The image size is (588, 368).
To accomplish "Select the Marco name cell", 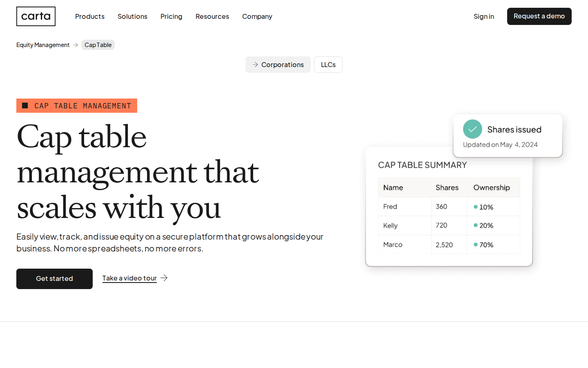I will [405, 245].
